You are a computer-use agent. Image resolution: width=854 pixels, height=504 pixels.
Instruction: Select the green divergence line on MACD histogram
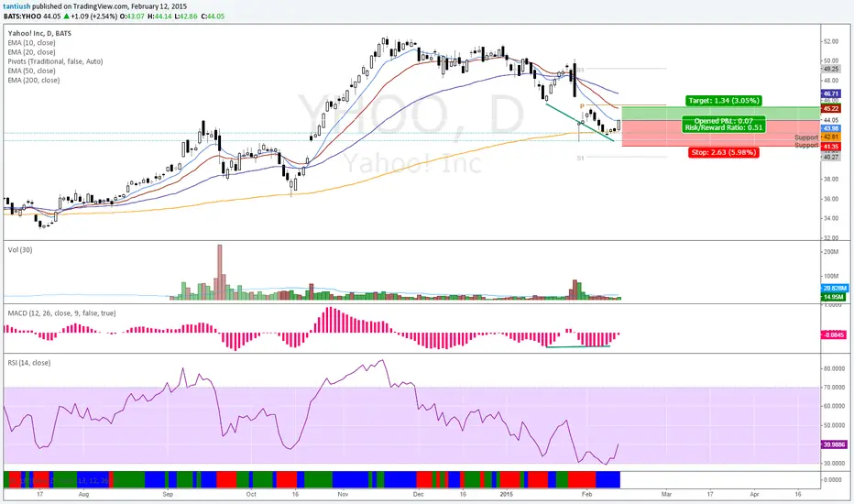578,346
